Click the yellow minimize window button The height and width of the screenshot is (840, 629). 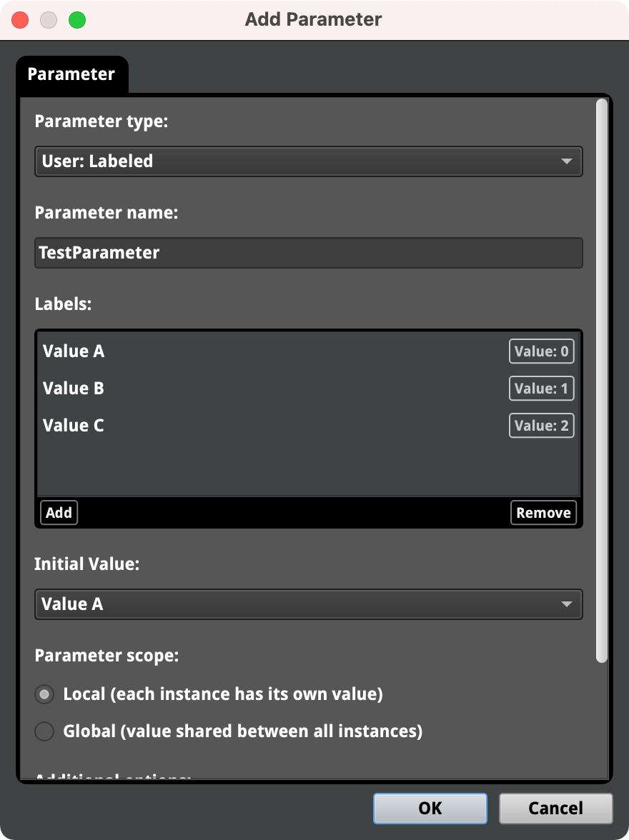[49, 20]
